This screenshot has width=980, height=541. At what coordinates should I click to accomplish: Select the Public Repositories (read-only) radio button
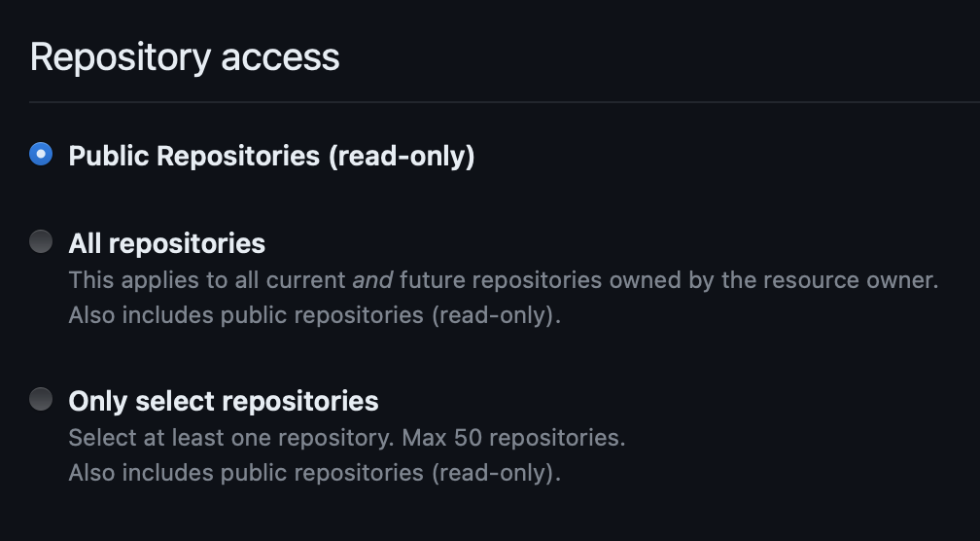click(41, 154)
